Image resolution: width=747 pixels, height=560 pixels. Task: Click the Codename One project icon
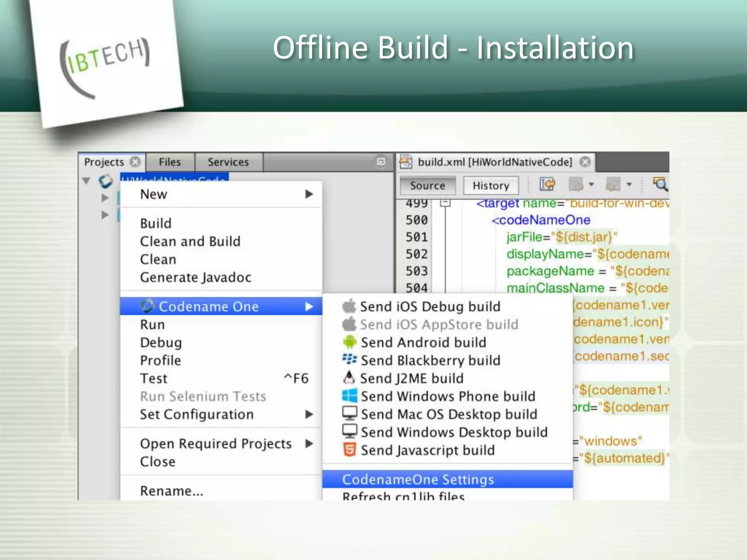pyautogui.click(x=106, y=181)
